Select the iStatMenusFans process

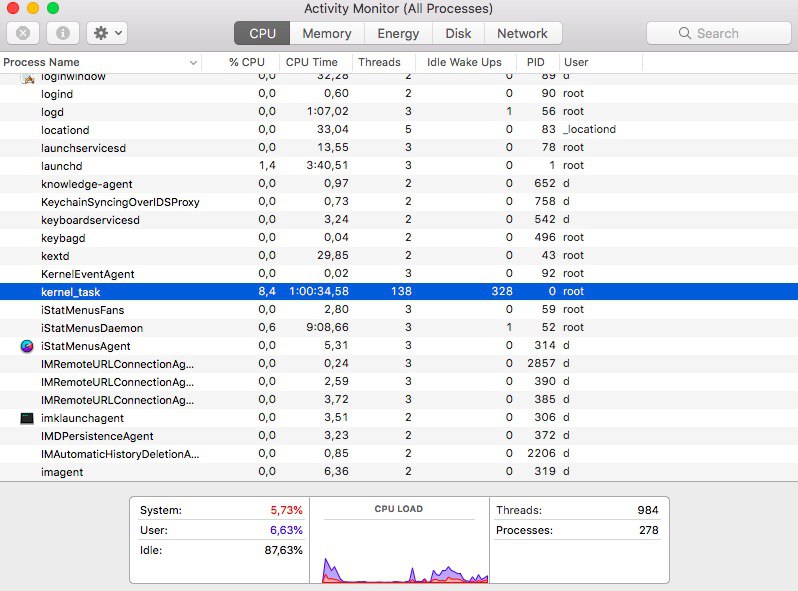pos(399,309)
